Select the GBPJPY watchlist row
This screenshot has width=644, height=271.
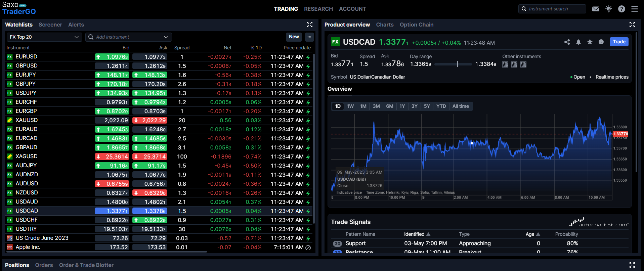[x=160, y=84]
